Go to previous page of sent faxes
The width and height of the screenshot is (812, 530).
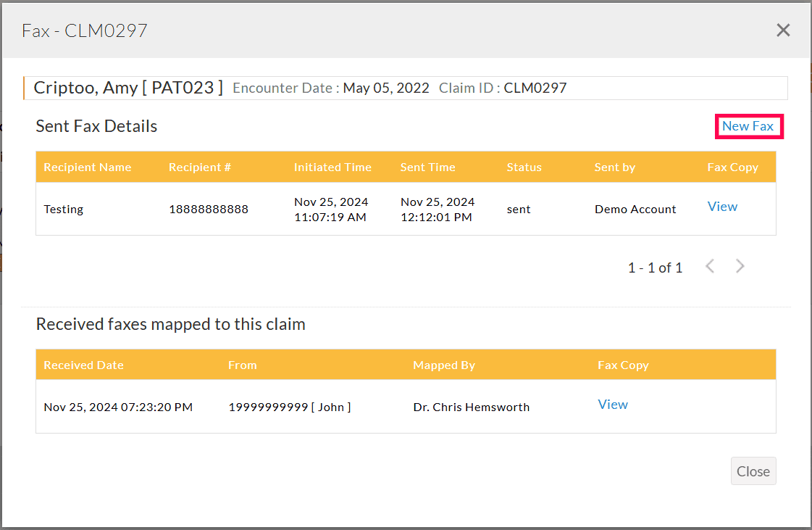[710, 267]
